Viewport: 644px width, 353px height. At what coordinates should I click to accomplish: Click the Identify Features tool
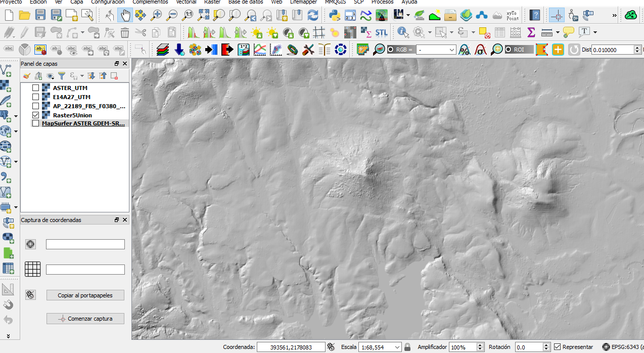[403, 33]
